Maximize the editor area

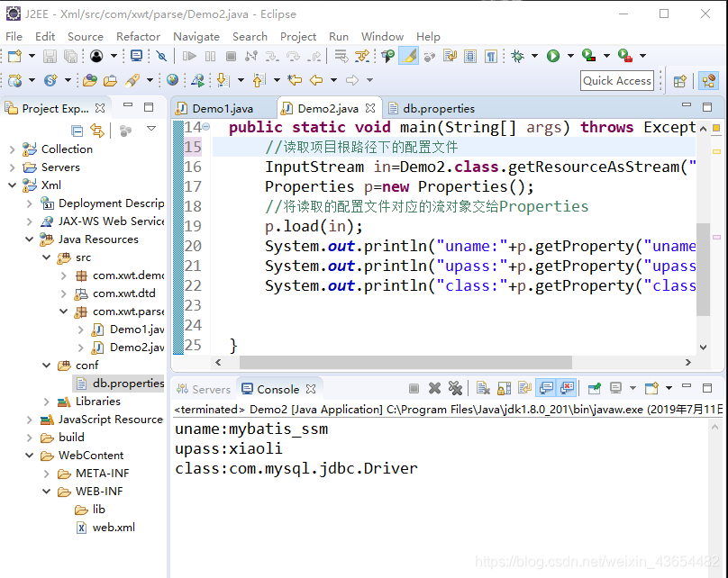[x=707, y=107]
